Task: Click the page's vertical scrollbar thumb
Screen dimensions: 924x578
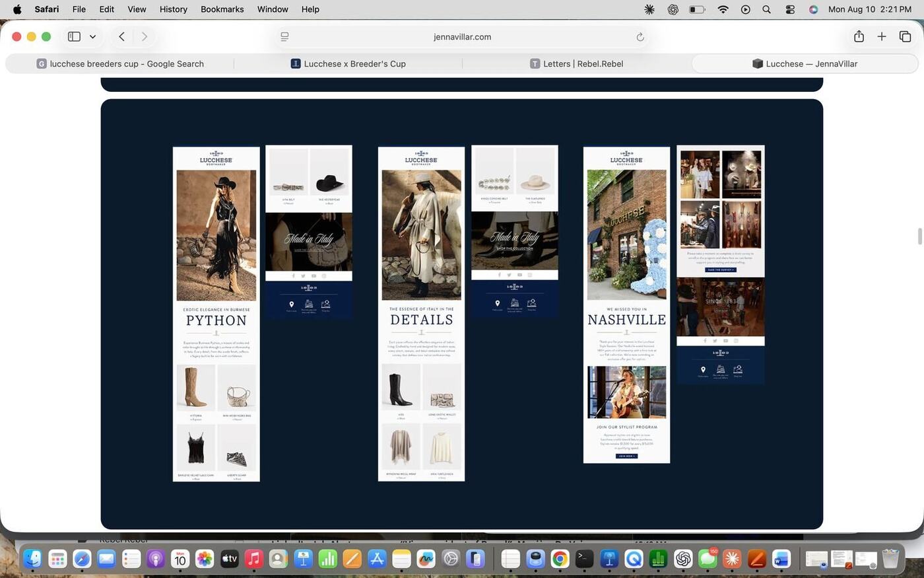Action: click(919, 236)
